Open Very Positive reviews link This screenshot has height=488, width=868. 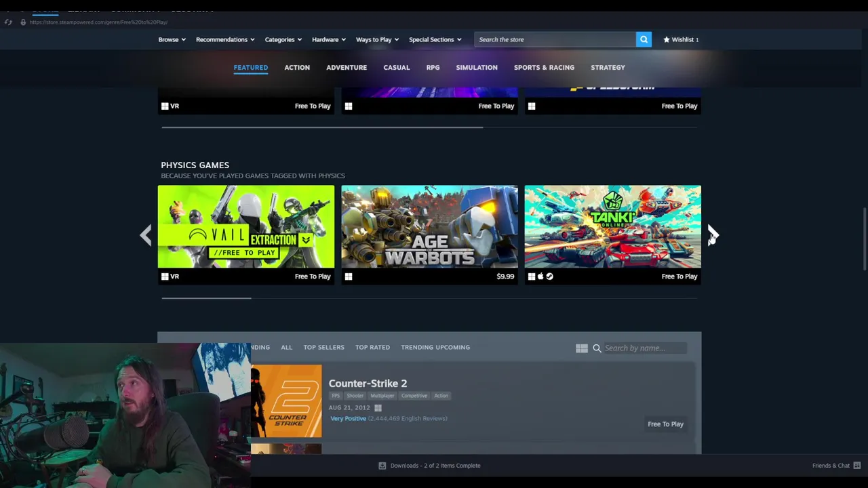point(348,418)
